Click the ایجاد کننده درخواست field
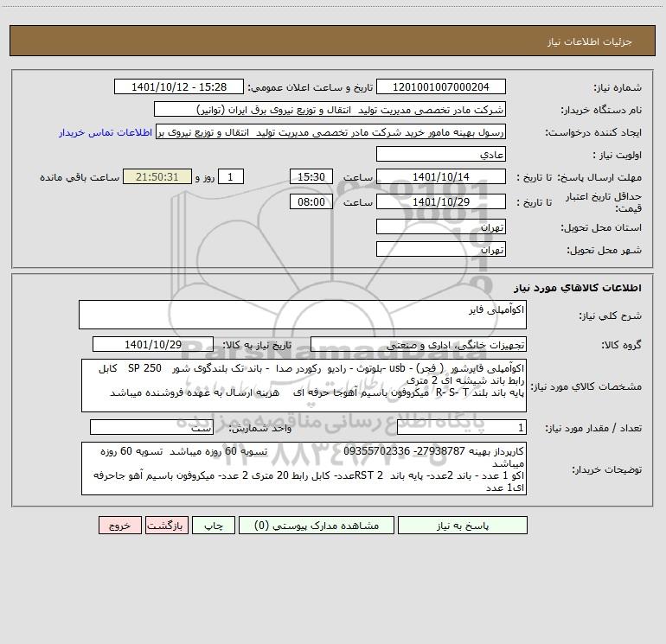The height and width of the screenshot is (644, 666). coord(331,131)
